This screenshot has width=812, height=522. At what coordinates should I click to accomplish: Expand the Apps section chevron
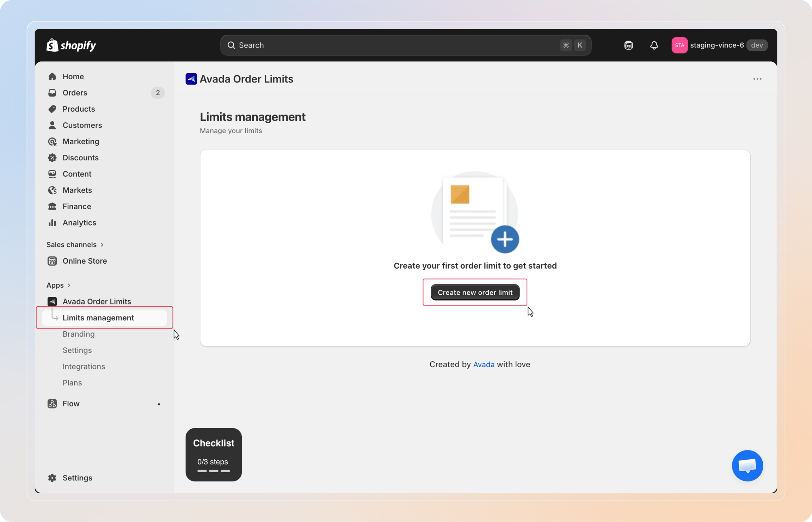[x=69, y=285]
